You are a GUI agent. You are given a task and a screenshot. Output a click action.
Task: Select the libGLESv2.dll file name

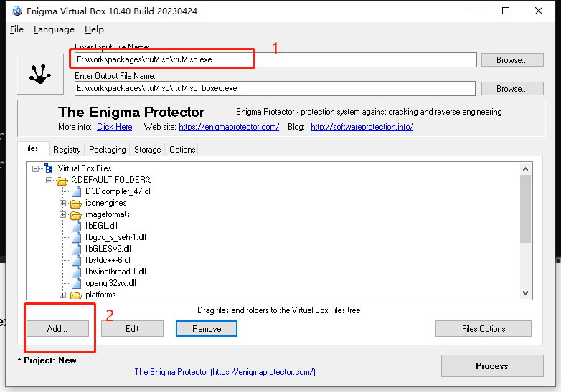108,249
